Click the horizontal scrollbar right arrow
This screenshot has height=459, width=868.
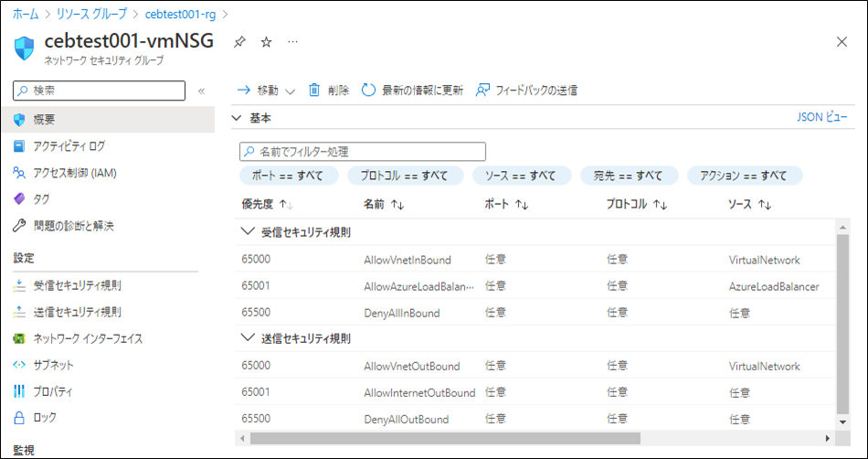(x=828, y=438)
